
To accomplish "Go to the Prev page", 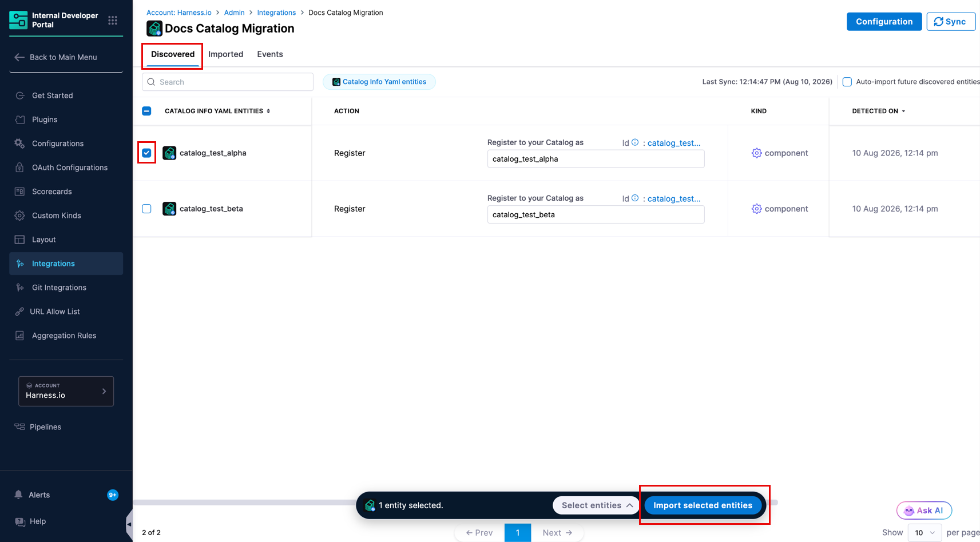I will (479, 533).
